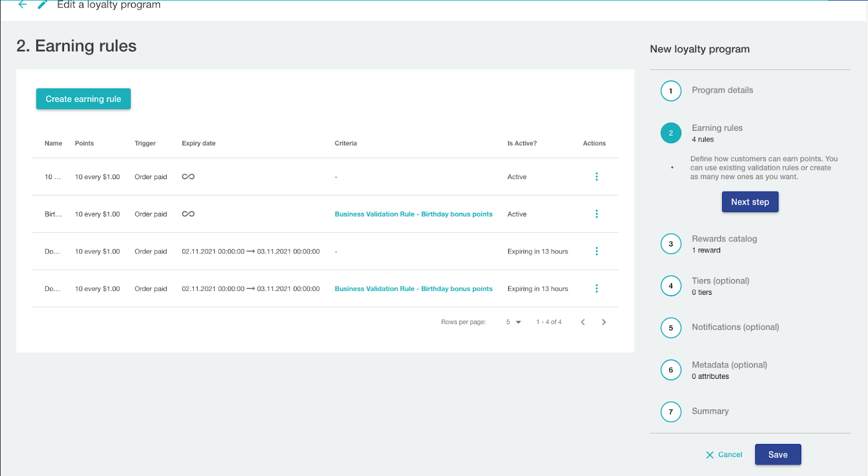Click the pencil edit icon in header

pyautogui.click(x=42, y=5)
